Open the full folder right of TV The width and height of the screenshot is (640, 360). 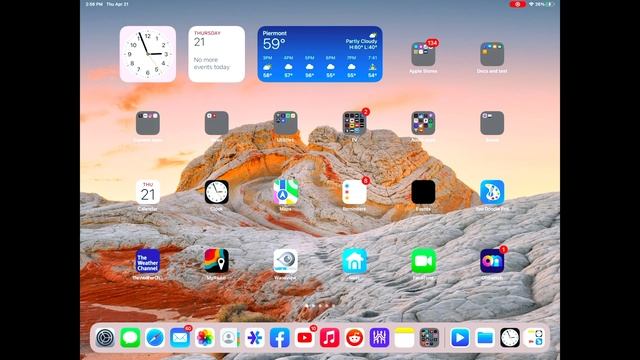423,123
